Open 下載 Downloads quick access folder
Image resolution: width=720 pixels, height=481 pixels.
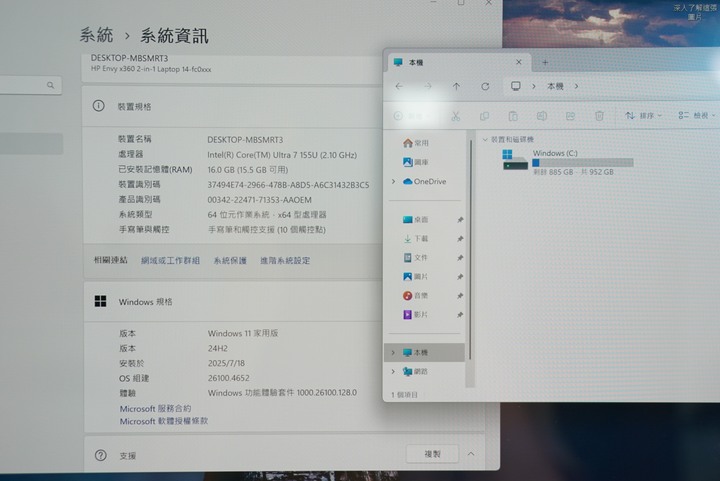(415, 239)
